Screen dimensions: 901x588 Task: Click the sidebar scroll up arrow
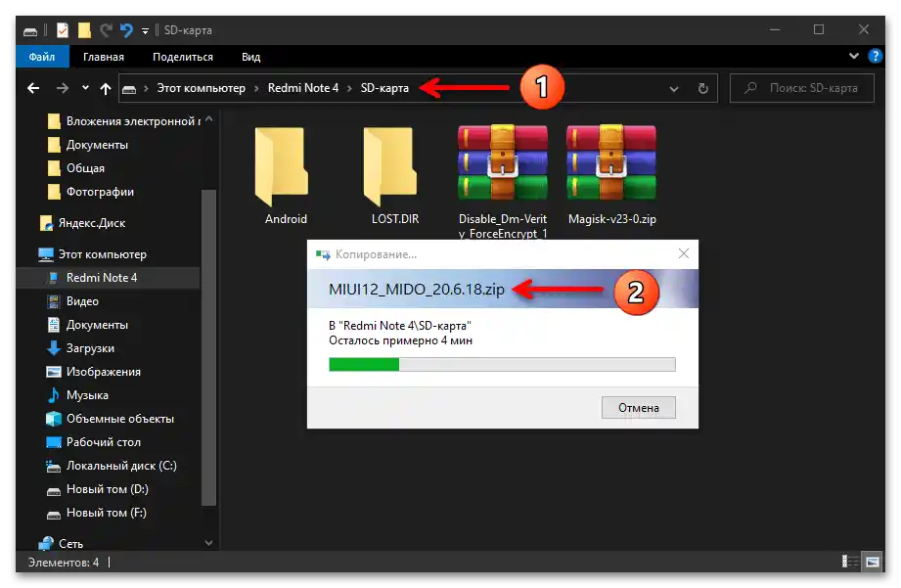(208, 119)
